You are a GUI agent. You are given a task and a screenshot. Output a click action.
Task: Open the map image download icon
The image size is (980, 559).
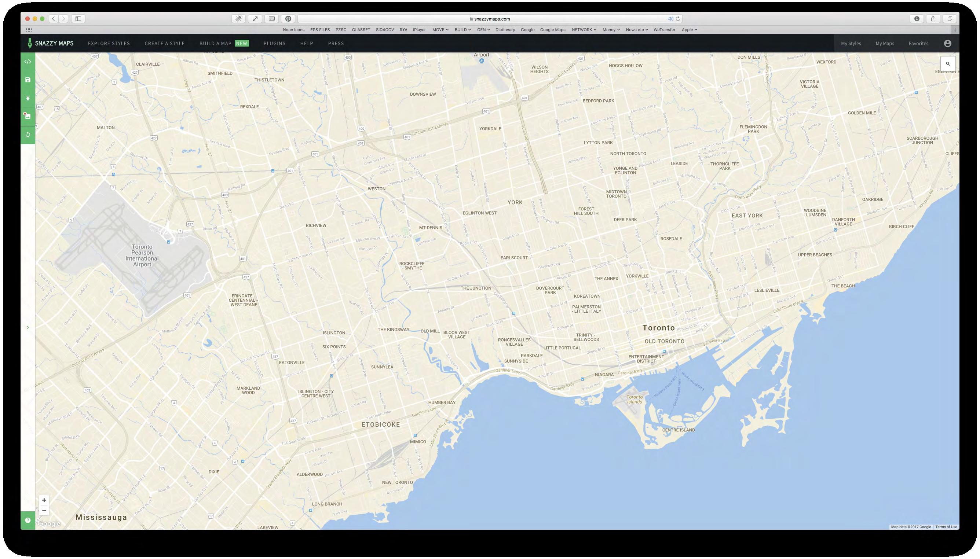pyautogui.click(x=28, y=116)
